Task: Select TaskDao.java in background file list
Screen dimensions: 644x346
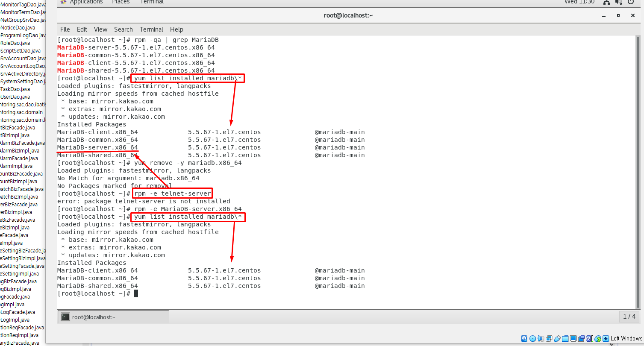Action: tap(15, 89)
